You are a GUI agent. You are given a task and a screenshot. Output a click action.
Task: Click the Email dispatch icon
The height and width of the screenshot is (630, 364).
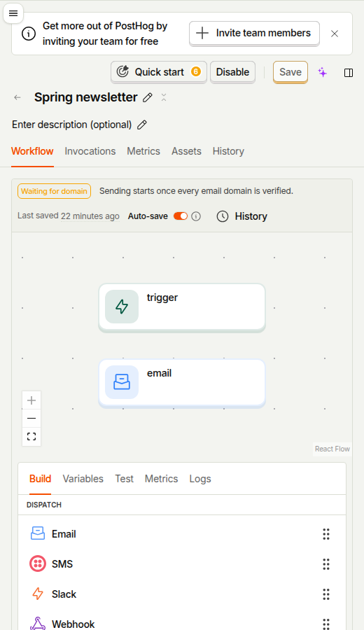pos(38,533)
